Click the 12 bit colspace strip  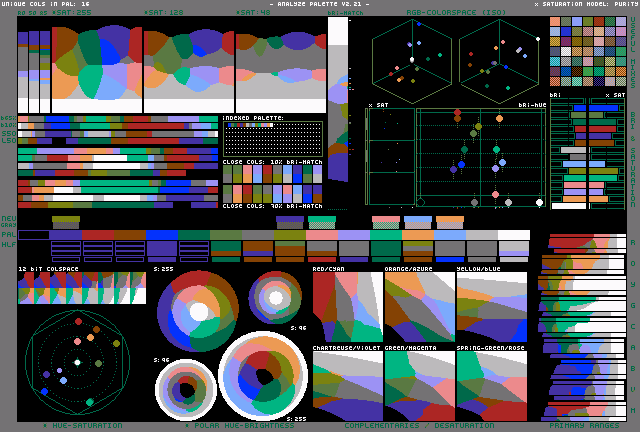82,288
